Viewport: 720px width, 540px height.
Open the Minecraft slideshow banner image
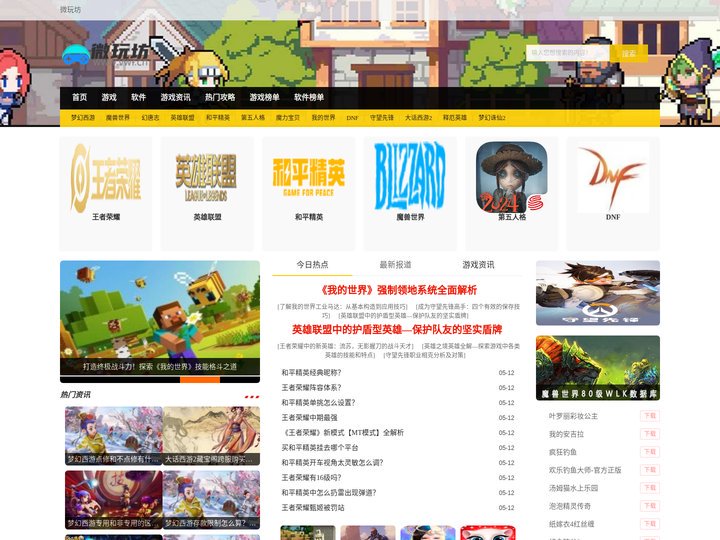coord(160,318)
